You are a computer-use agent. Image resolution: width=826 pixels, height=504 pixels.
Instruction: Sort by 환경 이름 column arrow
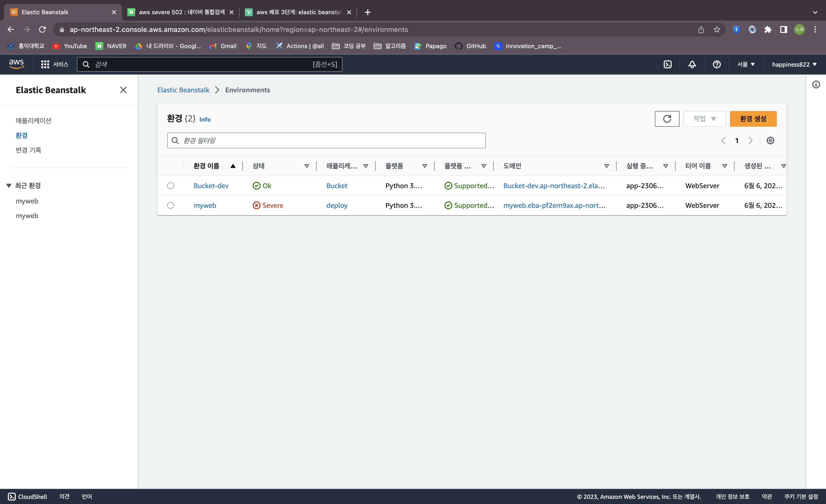pyautogui.click(x=233, y=166)
